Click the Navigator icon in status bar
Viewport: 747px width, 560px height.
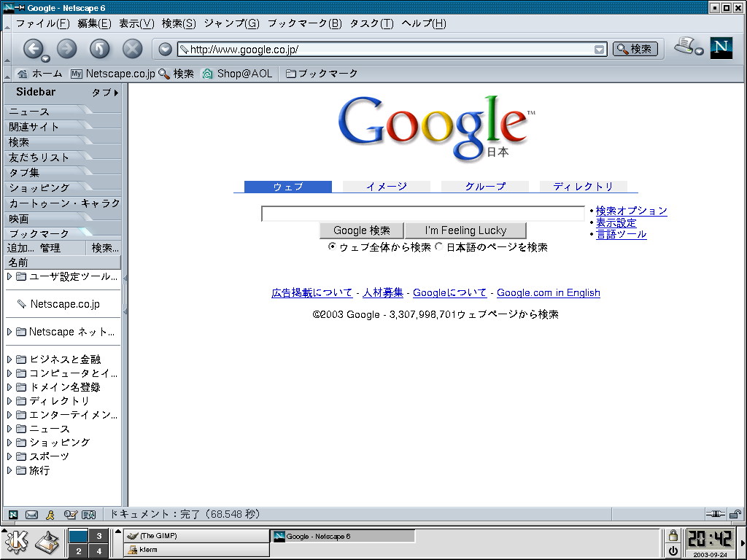(13, 514)
